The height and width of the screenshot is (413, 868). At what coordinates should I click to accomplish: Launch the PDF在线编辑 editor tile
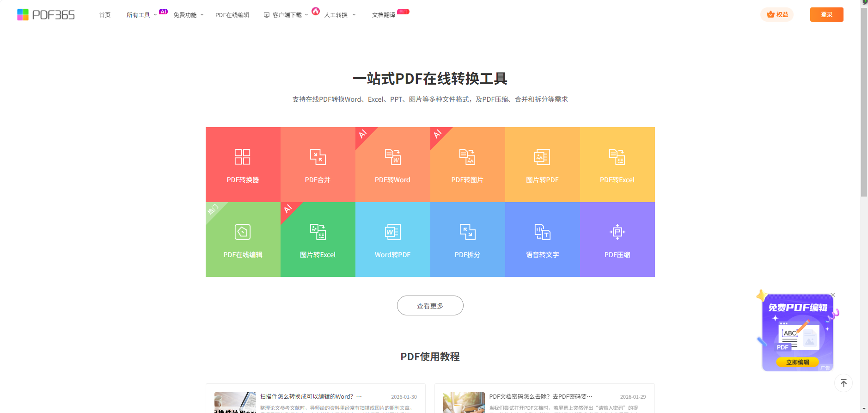[x=243, y=239]
